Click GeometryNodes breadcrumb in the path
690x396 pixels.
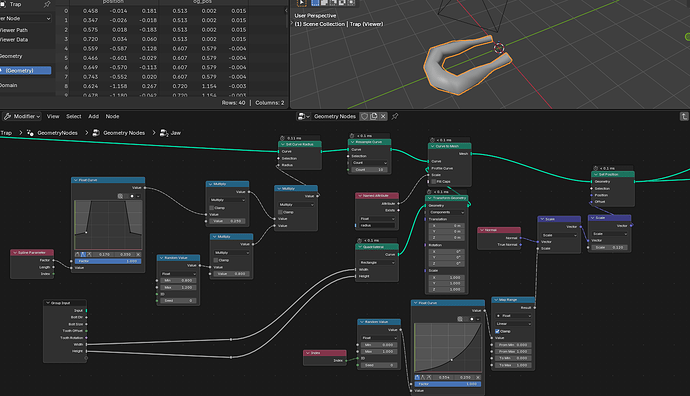click(x=57, y=132)
